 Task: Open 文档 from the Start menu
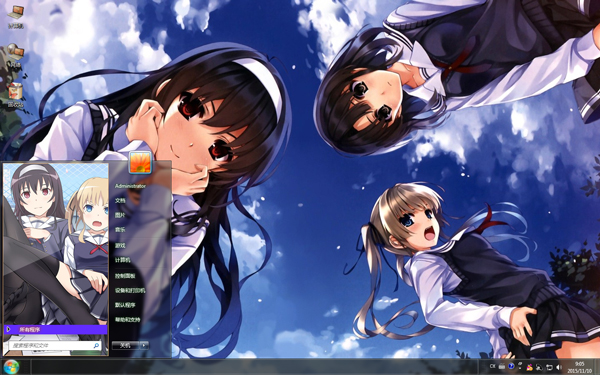(120, 201)
